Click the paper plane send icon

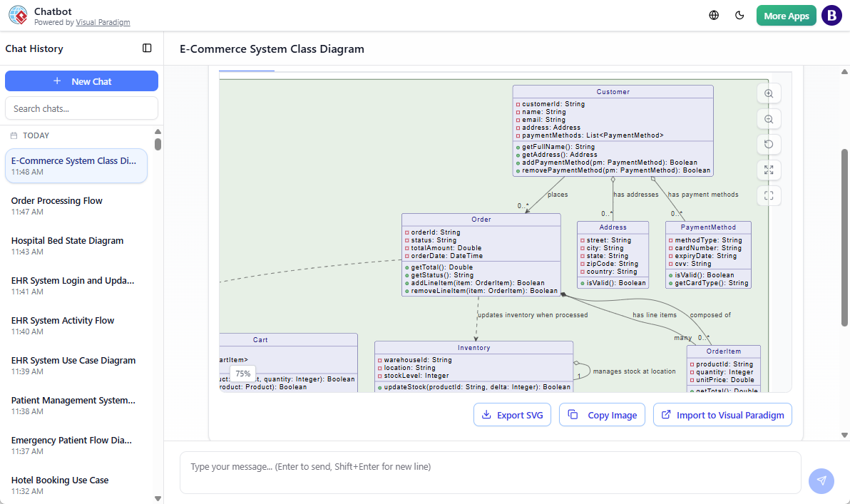click(x=821, y=480)
